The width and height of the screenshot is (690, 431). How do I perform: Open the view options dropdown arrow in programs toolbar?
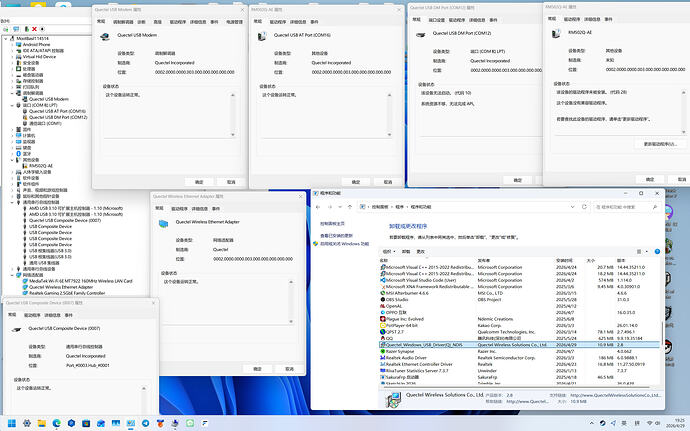click(646, 251)
